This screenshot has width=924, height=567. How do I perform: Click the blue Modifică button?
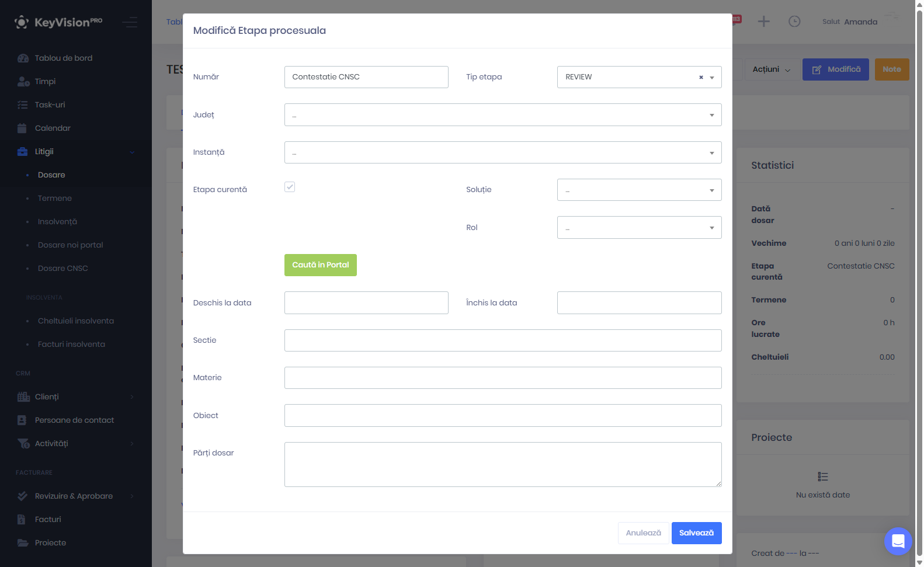coord(836,69)
